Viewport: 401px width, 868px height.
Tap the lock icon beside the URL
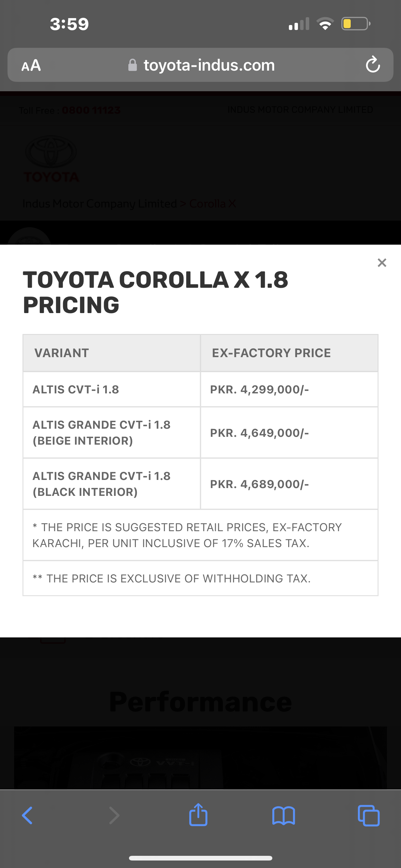click(133, 65)
